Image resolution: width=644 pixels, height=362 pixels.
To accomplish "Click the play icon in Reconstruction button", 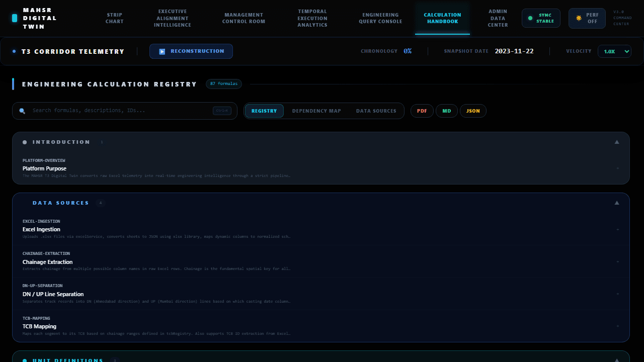I will (162, 51).
